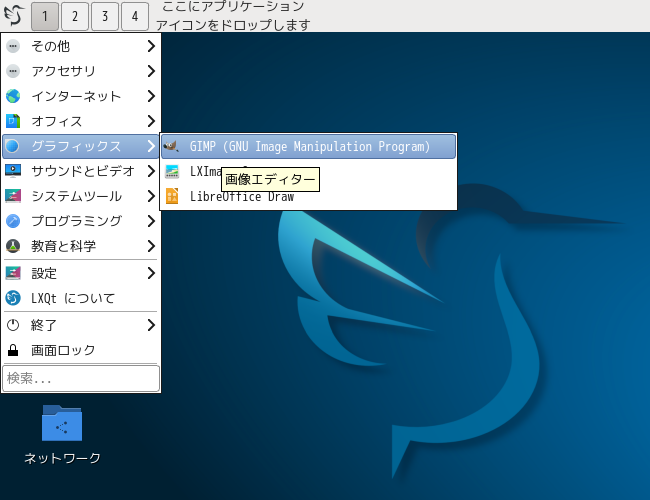
Task: Expand the 設定 submenu arrow
Action: 151,273
